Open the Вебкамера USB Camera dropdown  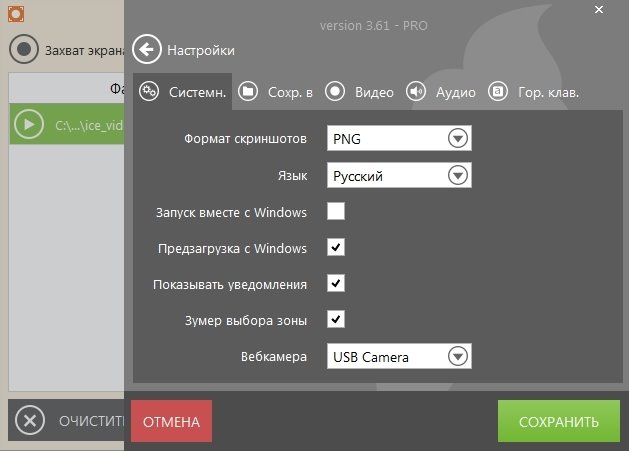(x=399, y=356)
